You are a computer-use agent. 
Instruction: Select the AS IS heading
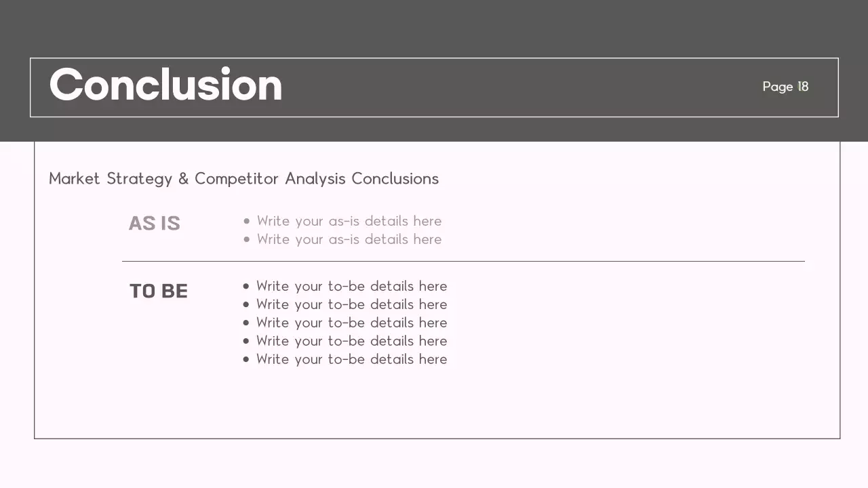click(155, 224)
